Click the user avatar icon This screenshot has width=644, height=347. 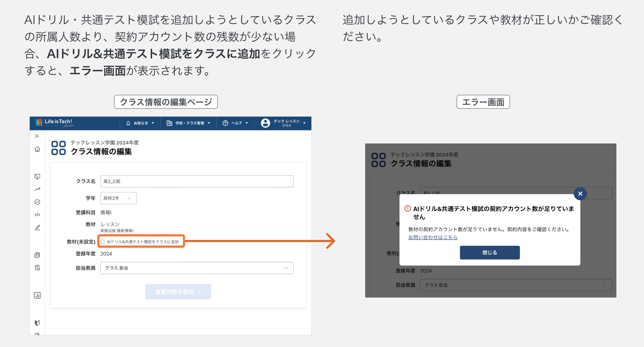pos(265,123)
